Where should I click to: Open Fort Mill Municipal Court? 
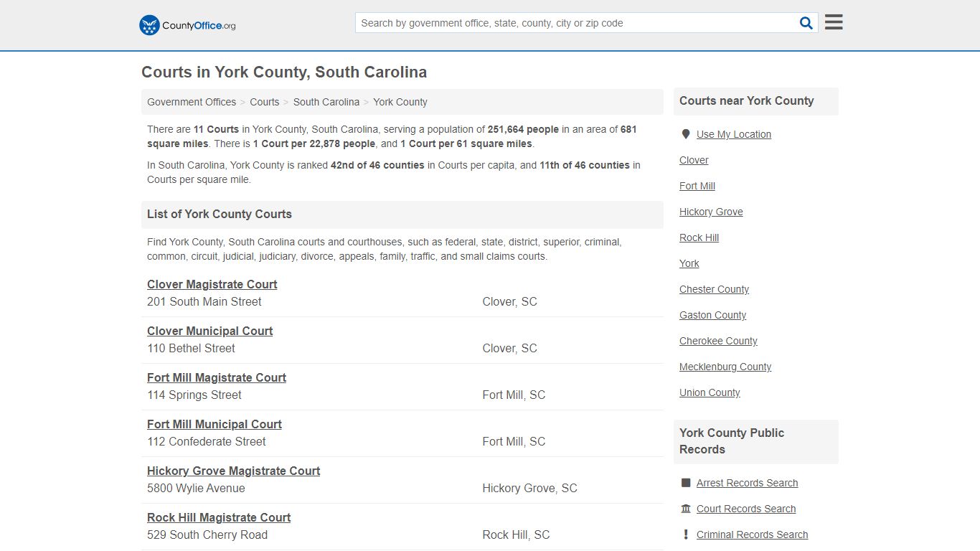click(215, 424)
